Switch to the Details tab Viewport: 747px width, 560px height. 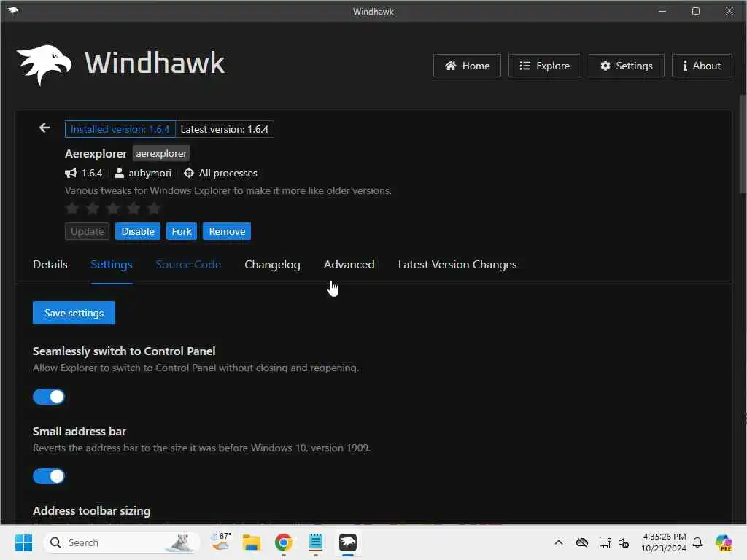pos(50,265)
